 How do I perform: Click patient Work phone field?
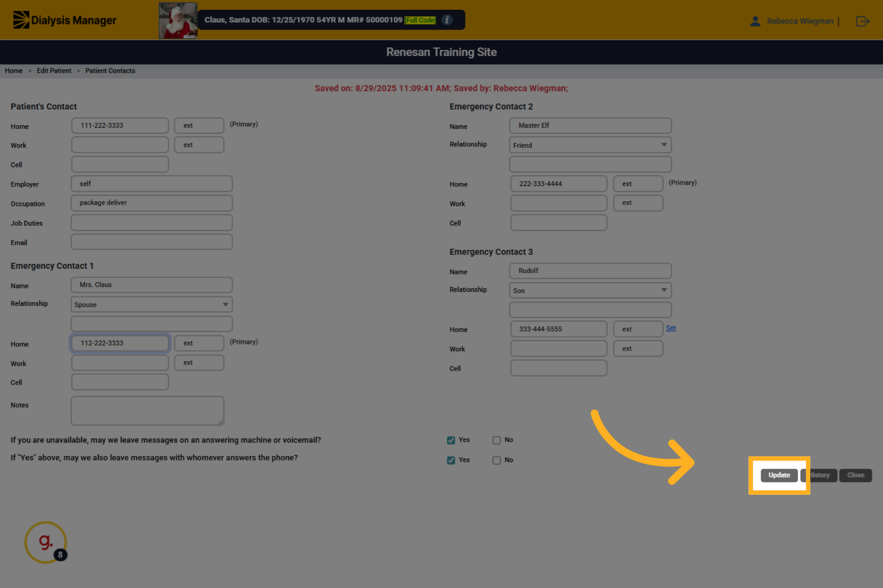(120, 145)
